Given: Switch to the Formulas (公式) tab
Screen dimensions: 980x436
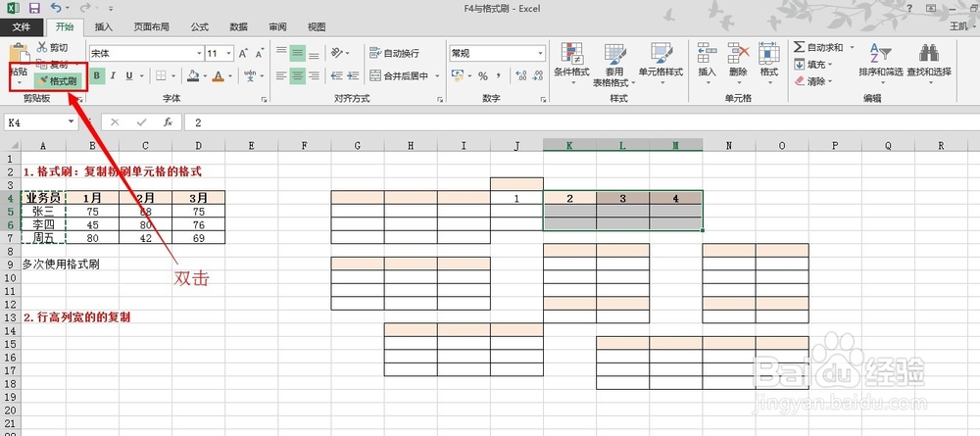Looking at the screenshot, I should [199, 26].
